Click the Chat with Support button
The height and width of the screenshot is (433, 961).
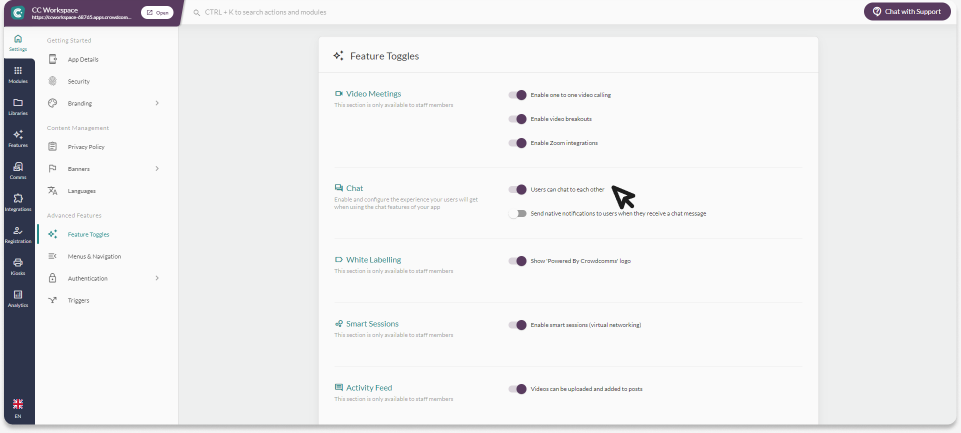point(906,12)
